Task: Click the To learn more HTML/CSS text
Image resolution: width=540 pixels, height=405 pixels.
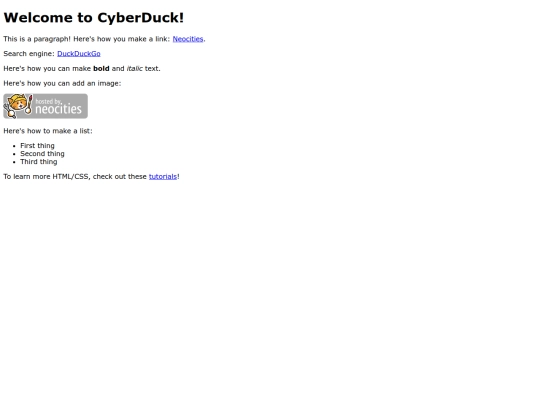Action: (x=46, y=177)
